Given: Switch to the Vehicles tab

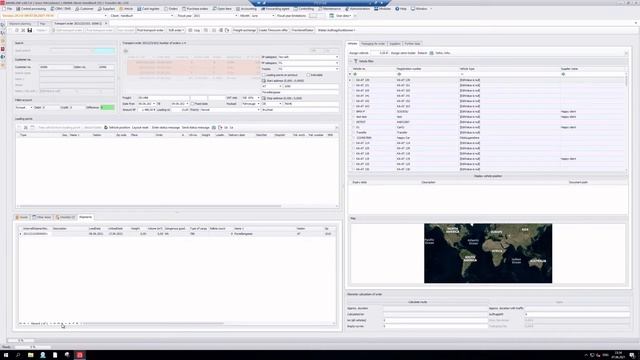Looking at the screenshot, I should click(352, 44).
